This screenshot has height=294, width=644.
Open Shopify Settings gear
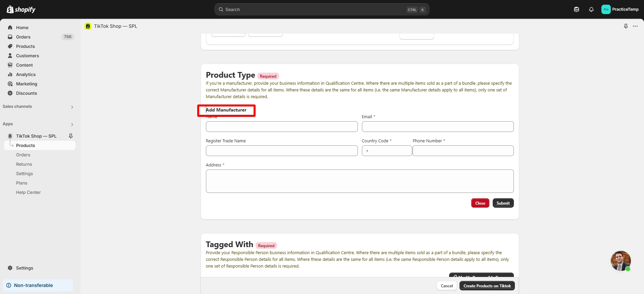click(24, 268)
